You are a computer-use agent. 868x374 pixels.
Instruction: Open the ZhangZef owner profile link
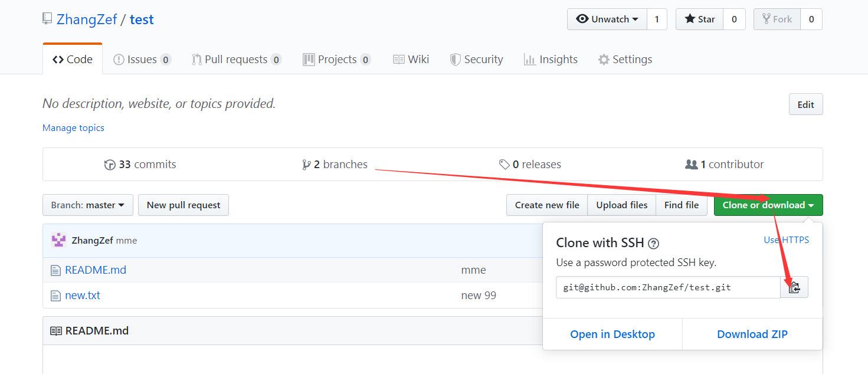(x=87, y=19)
